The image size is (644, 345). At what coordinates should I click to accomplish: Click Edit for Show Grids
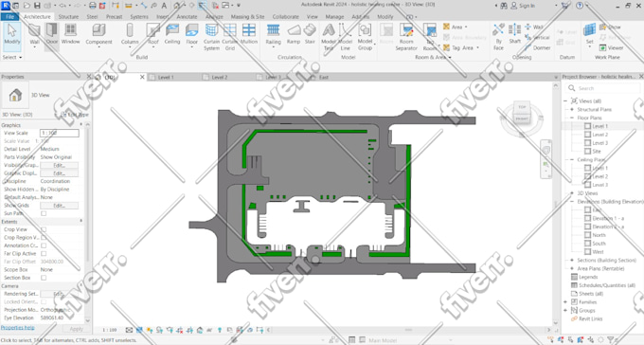tap(59, 205)
